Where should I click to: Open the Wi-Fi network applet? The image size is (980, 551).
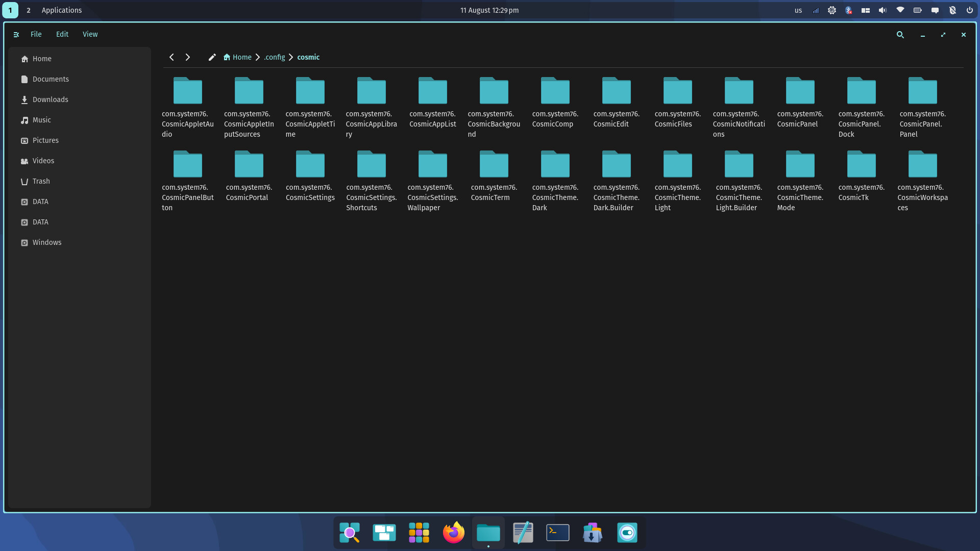900,10
